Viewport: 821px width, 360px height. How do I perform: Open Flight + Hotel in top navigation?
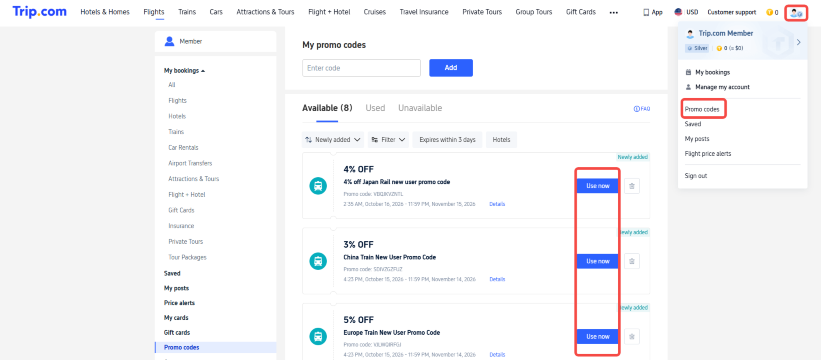pyautogui.click(x=329, y=12)
